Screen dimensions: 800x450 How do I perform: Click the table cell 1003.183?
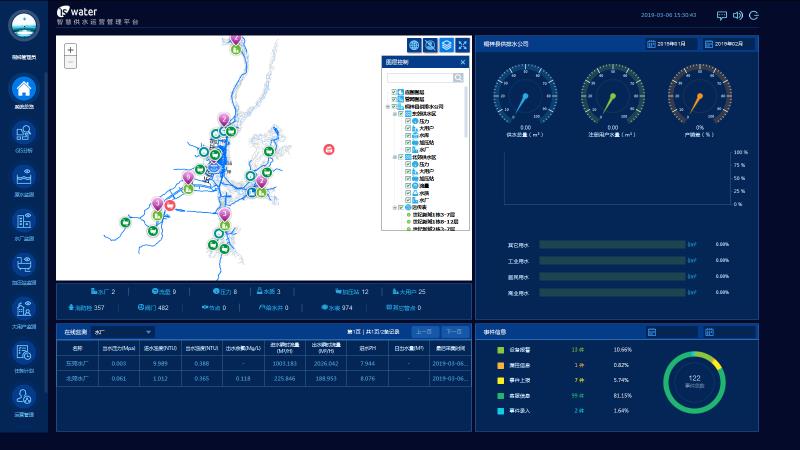[285, 364]
